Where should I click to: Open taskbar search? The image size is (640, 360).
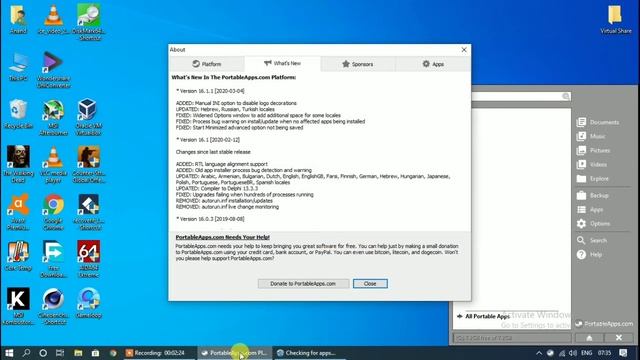point(27,353)
